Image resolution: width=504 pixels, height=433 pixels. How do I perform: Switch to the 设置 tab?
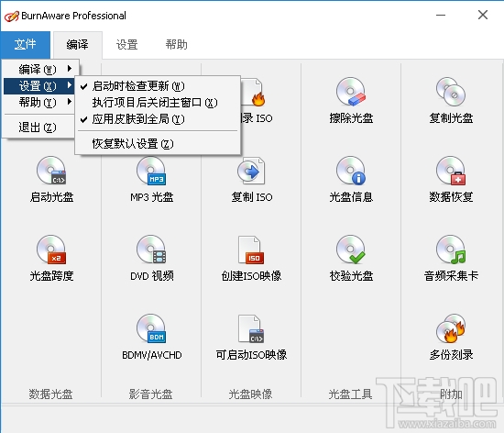pos(127,45)
